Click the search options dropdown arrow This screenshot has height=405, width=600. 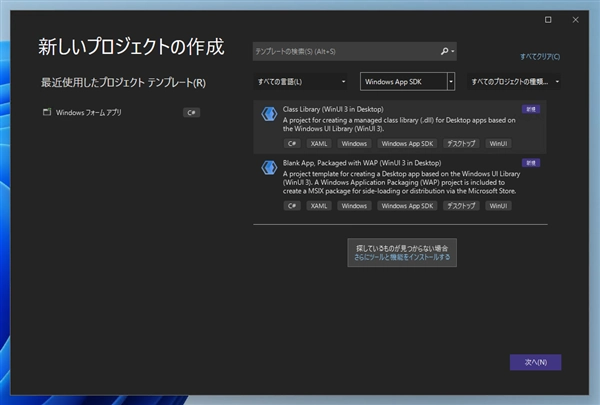[x=453, y=51]
